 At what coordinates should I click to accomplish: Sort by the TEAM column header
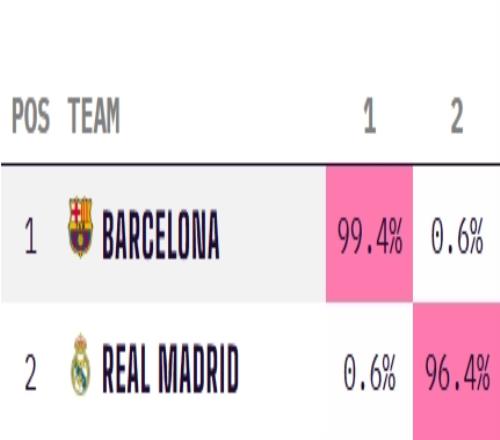[x=94, y=116]
